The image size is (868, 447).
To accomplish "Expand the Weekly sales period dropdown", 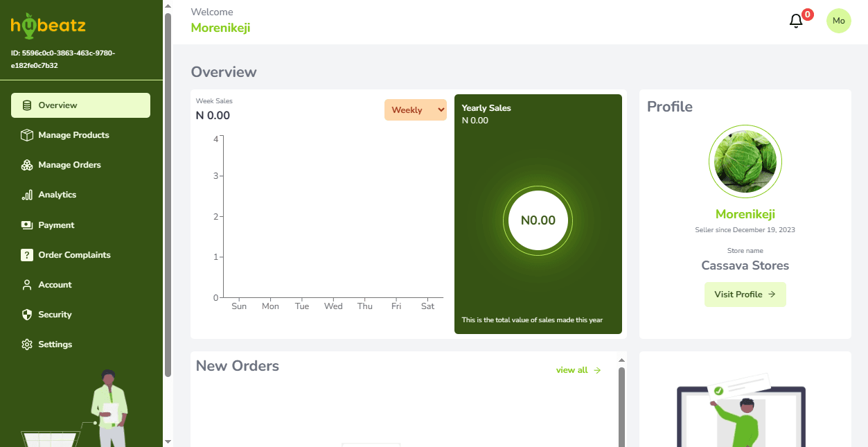I will click(416, 109).
